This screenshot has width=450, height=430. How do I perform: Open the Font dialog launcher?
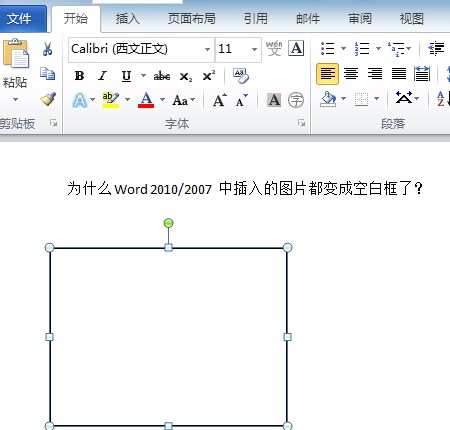(301, 123)
